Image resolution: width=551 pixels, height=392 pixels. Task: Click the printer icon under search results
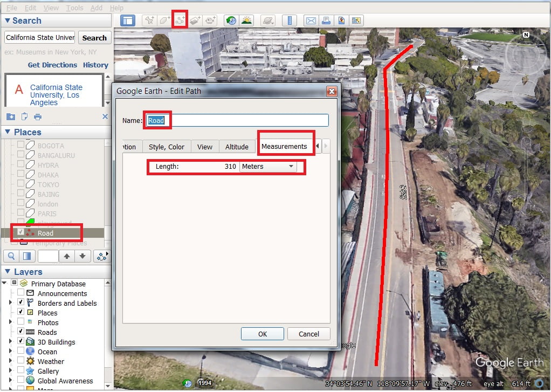[38, 116]
